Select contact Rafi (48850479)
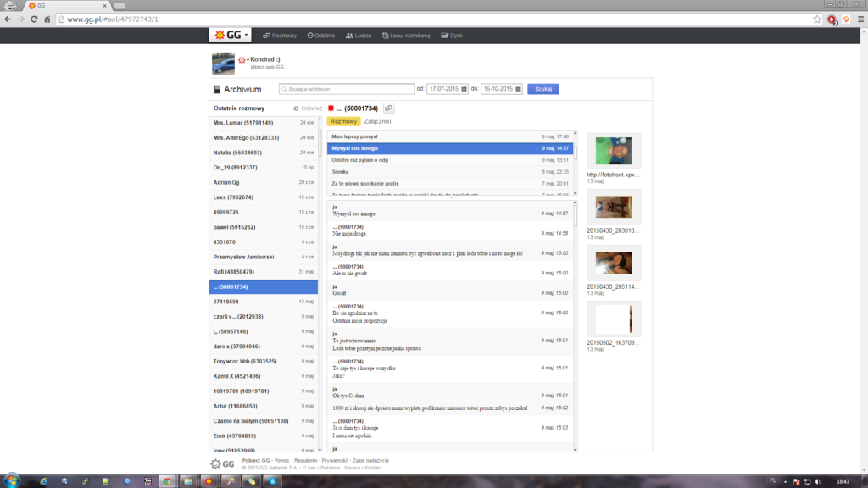 click(x=264, y=272)
